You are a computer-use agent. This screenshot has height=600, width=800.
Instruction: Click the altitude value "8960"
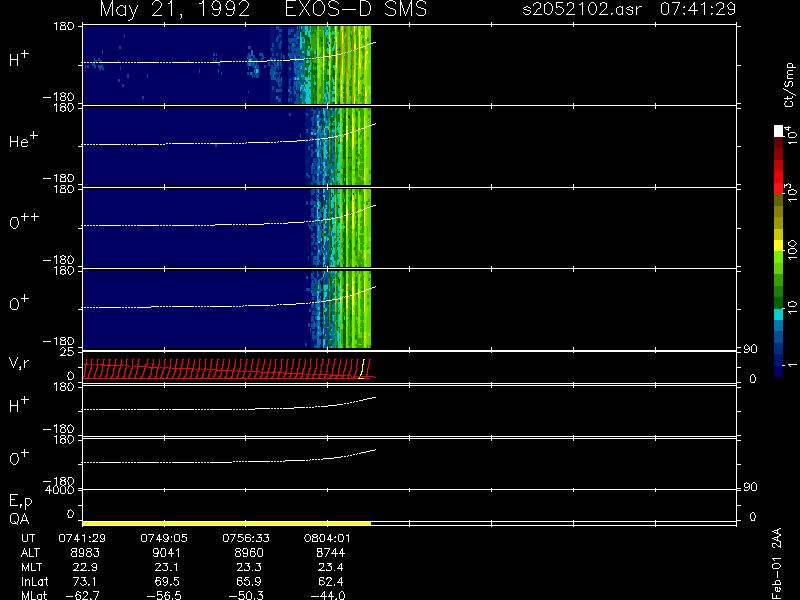tap(248, 553)
